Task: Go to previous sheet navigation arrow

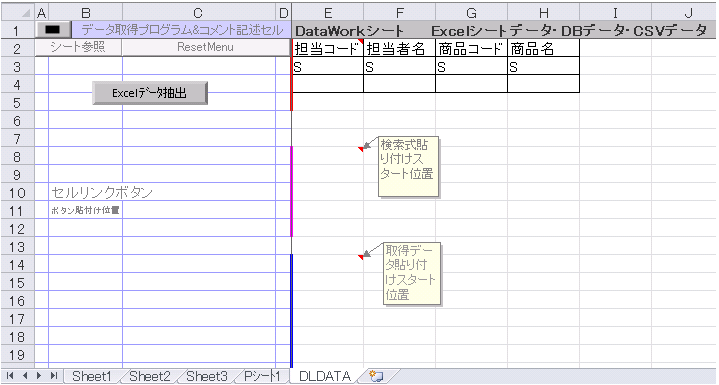Action: [x=25, y=376]
